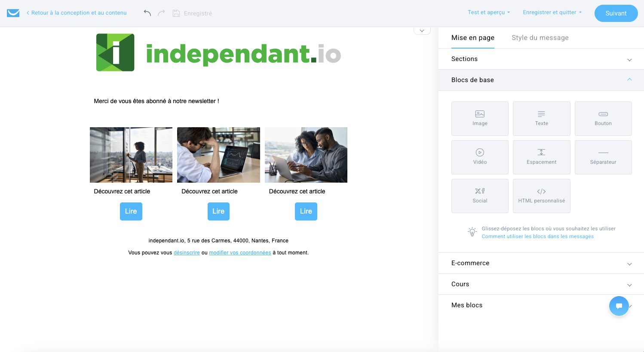Select middle Découvrez cet article caption
The width and height of the screenshot is (644, 352).
click(x=209, y=191)
